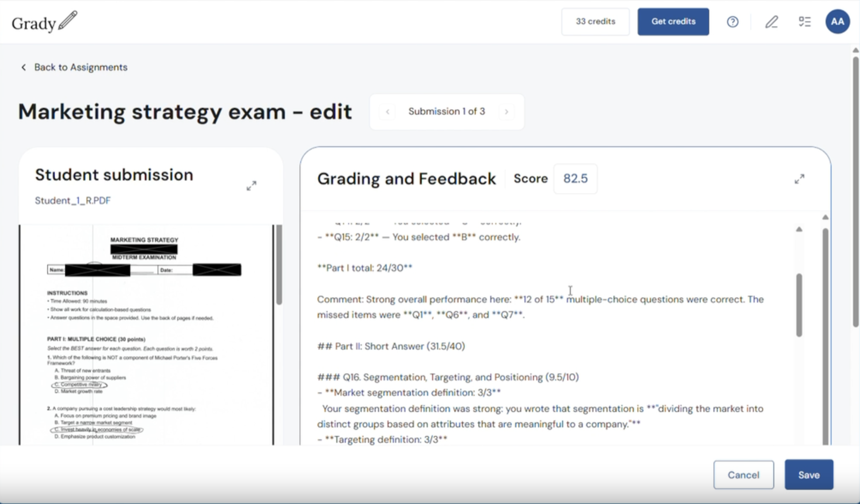Expand the Student submission panel

[252, 186]
